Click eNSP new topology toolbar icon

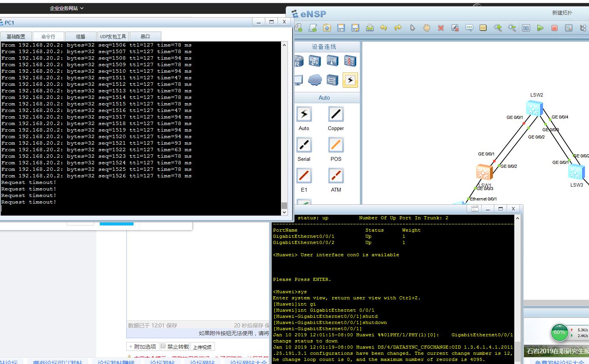pyautogui.click(x=298, y=28)
